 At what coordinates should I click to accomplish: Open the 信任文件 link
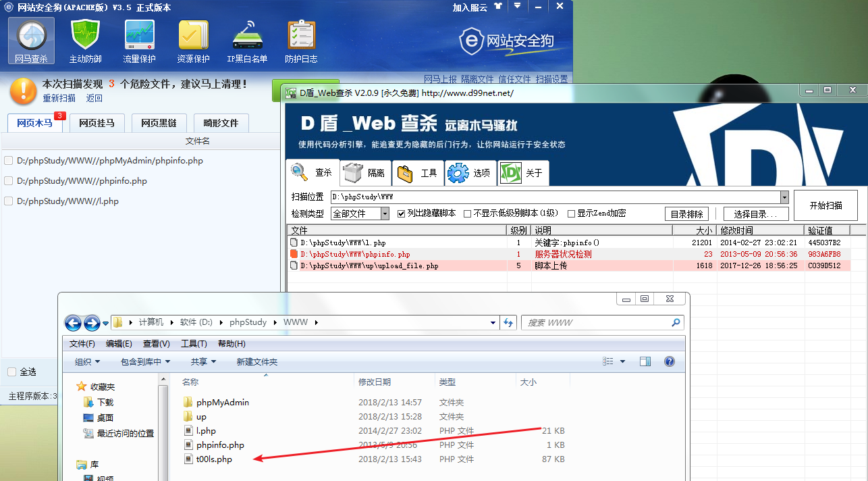[x=515, y=79]
